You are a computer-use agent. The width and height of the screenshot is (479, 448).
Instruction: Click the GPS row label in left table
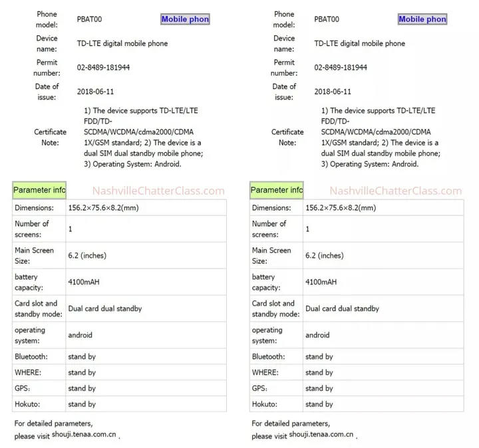point(23,388)
